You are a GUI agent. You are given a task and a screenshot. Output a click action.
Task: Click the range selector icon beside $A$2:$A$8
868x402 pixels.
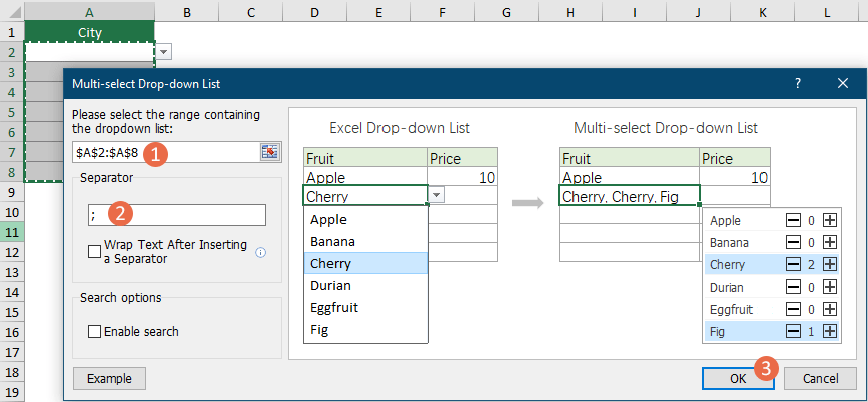(270, 152)
